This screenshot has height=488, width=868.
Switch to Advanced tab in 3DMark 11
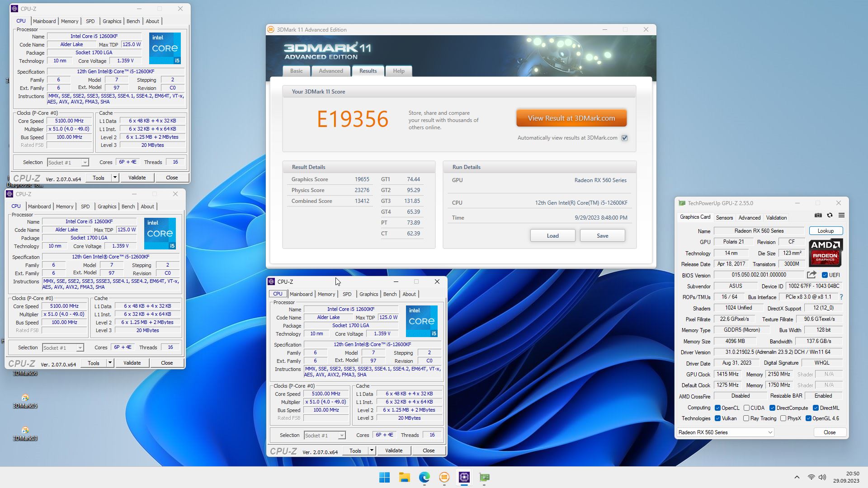[x=331, y=71]
